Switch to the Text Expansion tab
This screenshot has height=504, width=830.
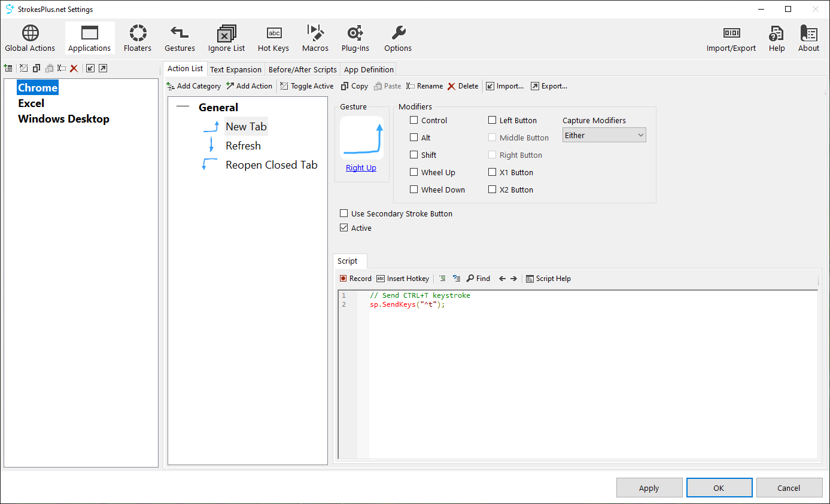[x=236, y=69]
